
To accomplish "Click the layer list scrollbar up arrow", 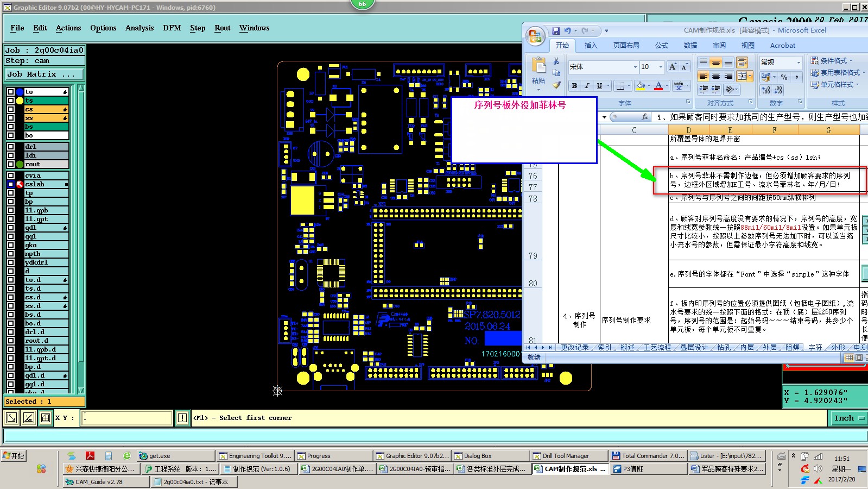I will (x=81, y=88).
